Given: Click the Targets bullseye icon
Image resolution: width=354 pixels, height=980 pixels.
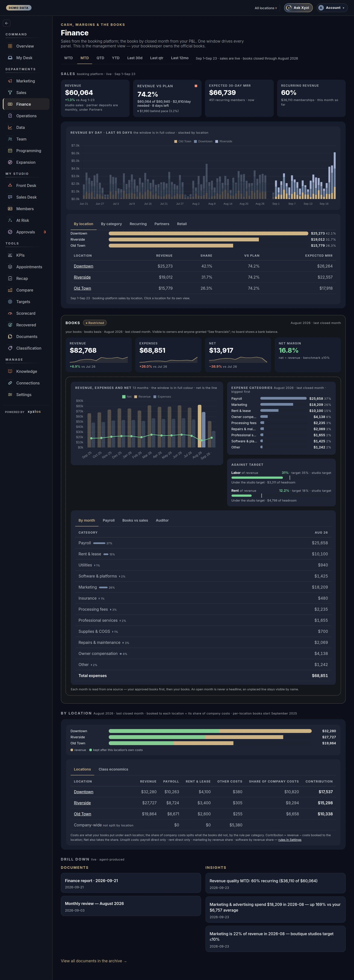Looking at the screenshot, I should tap(10, 302).
